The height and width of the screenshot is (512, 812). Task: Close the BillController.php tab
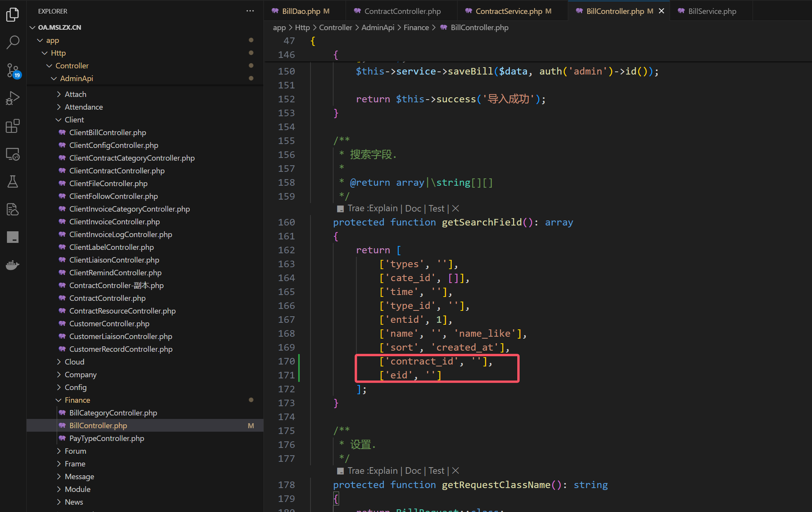tap(662, 11)
